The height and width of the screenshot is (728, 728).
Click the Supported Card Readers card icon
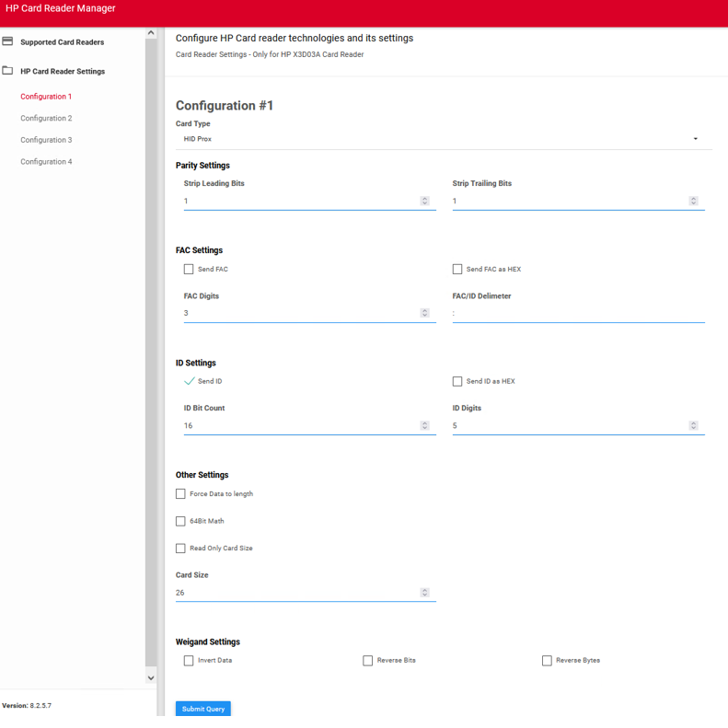(8, 41)
